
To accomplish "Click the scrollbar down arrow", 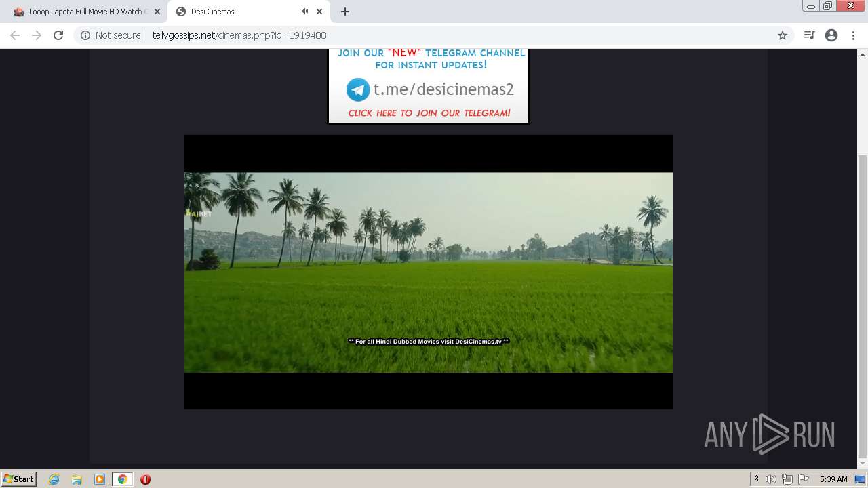I will pyautogui.click(x=863, y=464).
